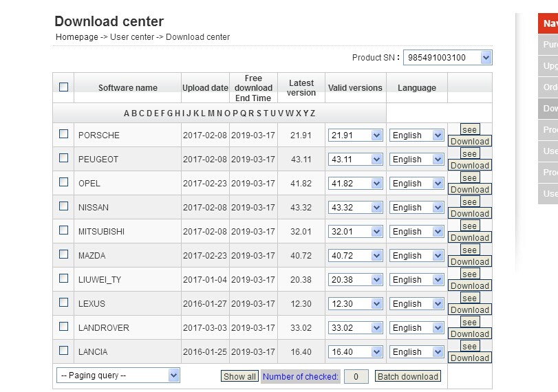
Task: Jump to software starting with P
Action: (235, 113)
